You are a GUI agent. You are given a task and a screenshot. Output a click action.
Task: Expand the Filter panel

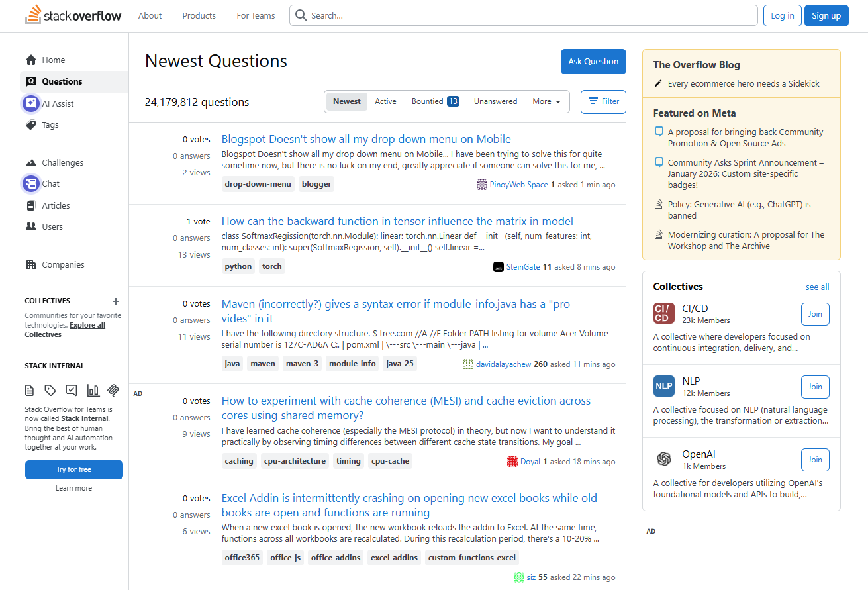coord(603,101)
